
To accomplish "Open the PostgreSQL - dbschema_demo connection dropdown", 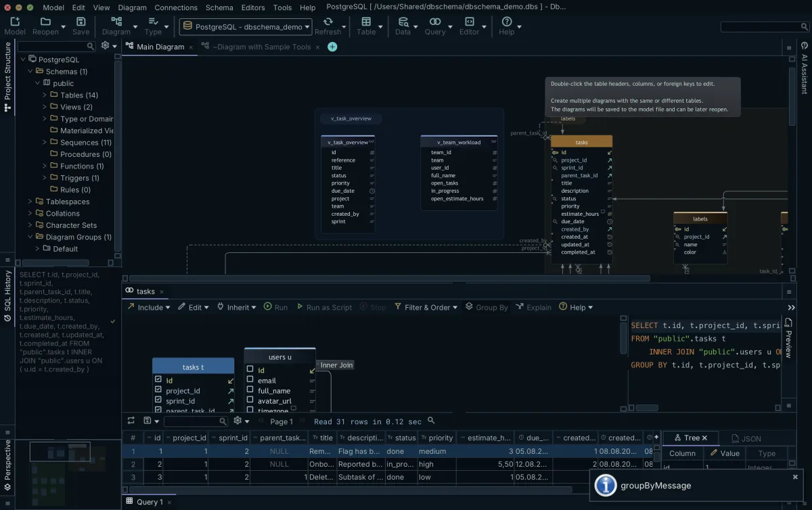I will click(246, 27).
